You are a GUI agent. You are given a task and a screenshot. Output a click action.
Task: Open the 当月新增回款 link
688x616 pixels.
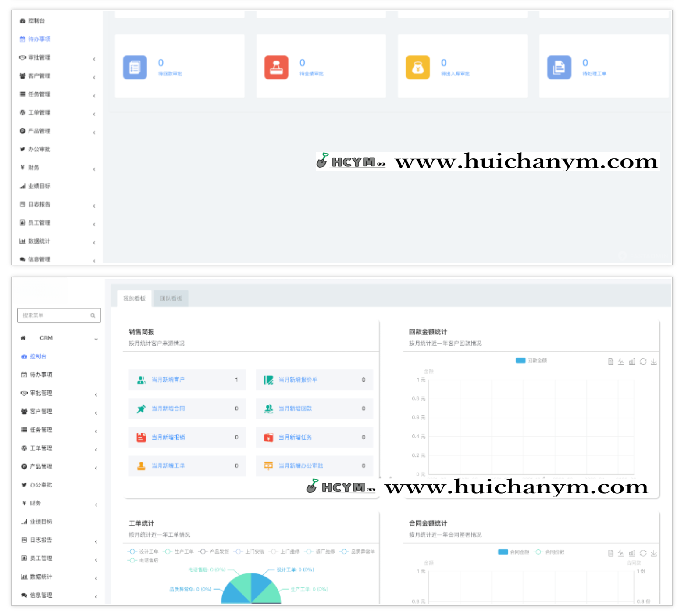click(x=295, y=408)
